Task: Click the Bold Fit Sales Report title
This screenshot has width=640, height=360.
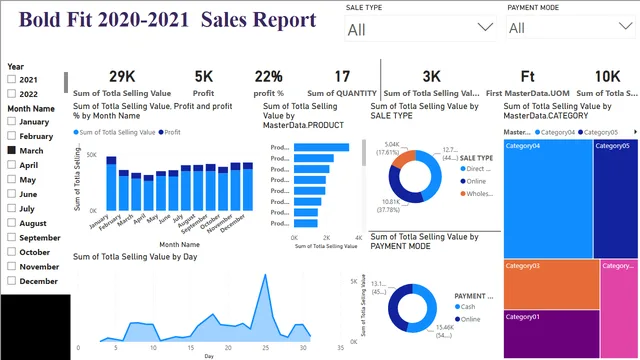Action: click(167, 20)
